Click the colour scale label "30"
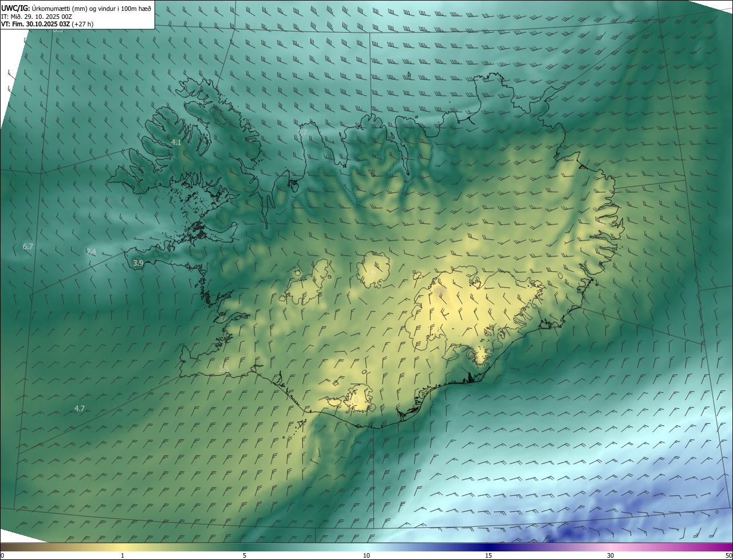733x560 pixels. (610, 555)
